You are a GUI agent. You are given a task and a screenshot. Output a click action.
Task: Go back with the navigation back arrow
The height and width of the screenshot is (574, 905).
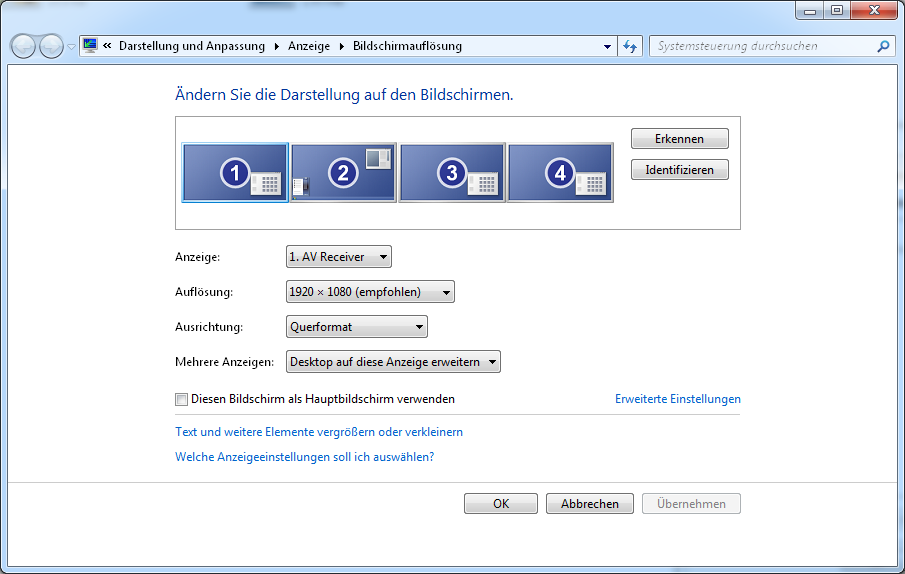point(24,46)
